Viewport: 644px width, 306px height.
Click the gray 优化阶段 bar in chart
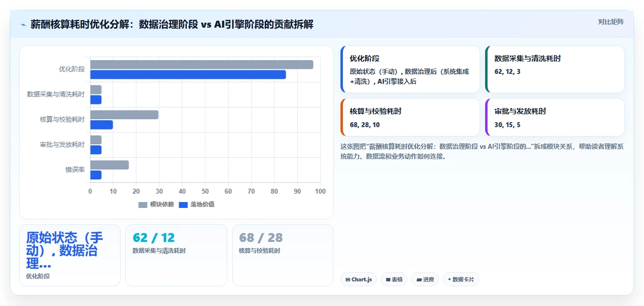tap(202, 65)
